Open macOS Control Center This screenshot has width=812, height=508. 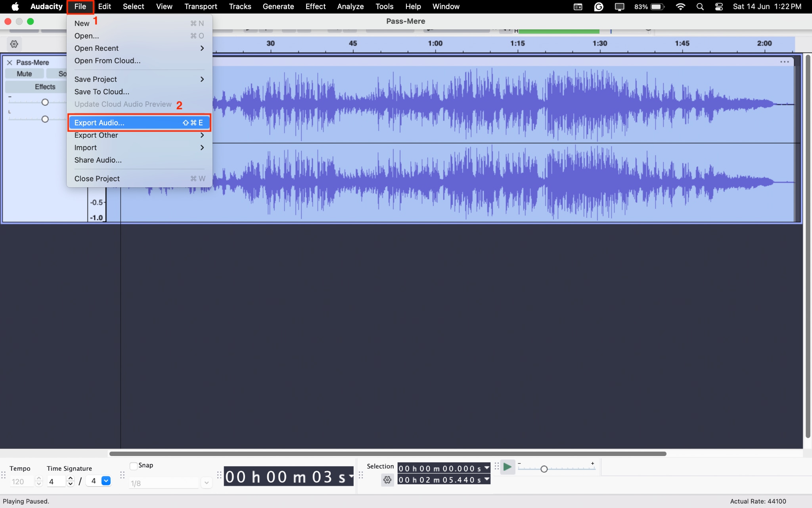[719, 6]
